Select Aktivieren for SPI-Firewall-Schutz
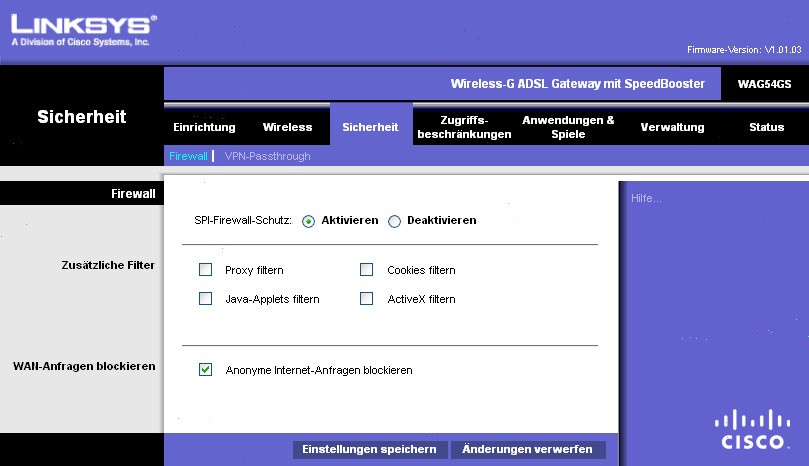The width and height of the screenshot is (809, 466). tap(309, 221)
